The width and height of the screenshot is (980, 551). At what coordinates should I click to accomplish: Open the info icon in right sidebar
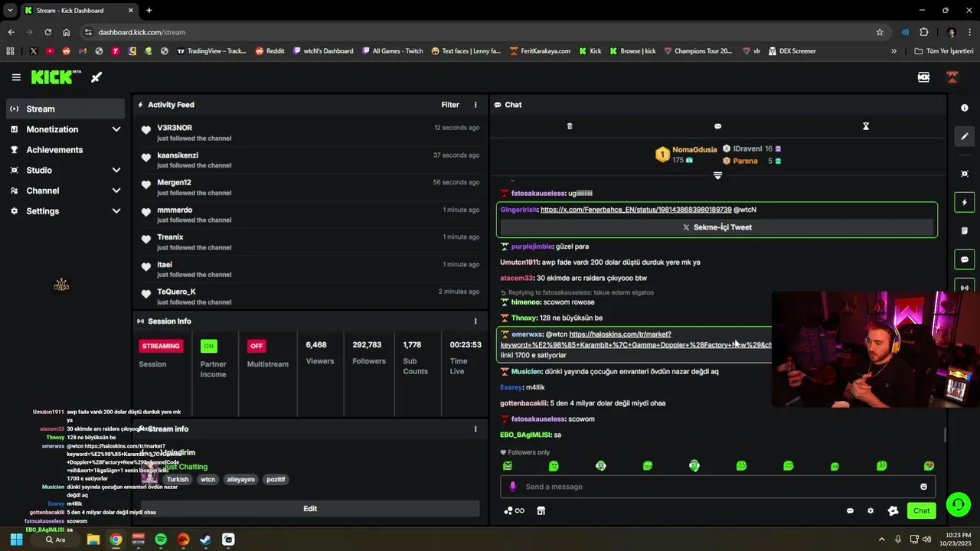[x=965, y=108]
